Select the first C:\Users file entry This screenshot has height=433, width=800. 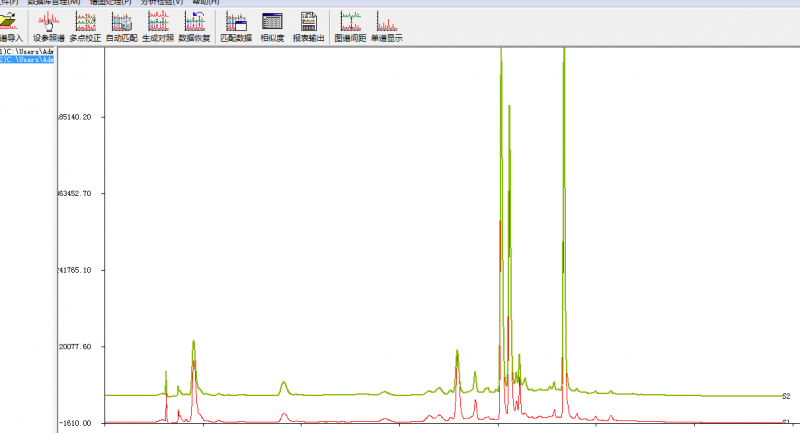pos(27,52)
